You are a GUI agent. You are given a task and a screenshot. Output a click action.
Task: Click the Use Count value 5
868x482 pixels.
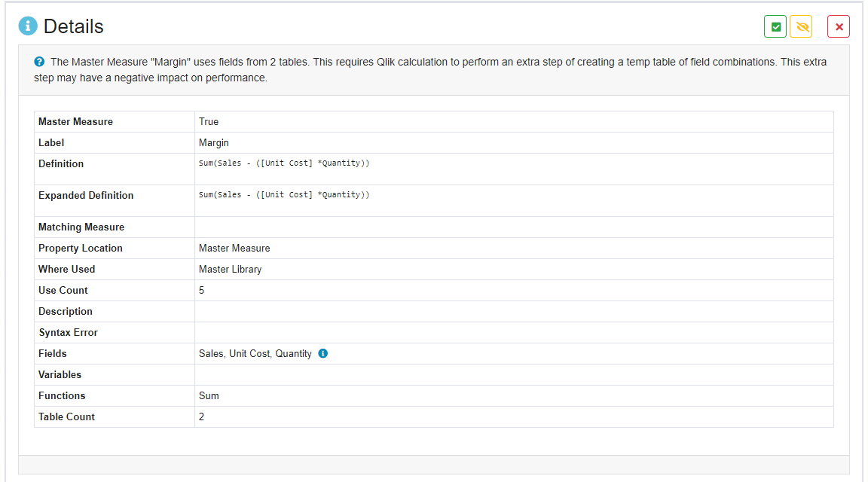pos(202,290)
